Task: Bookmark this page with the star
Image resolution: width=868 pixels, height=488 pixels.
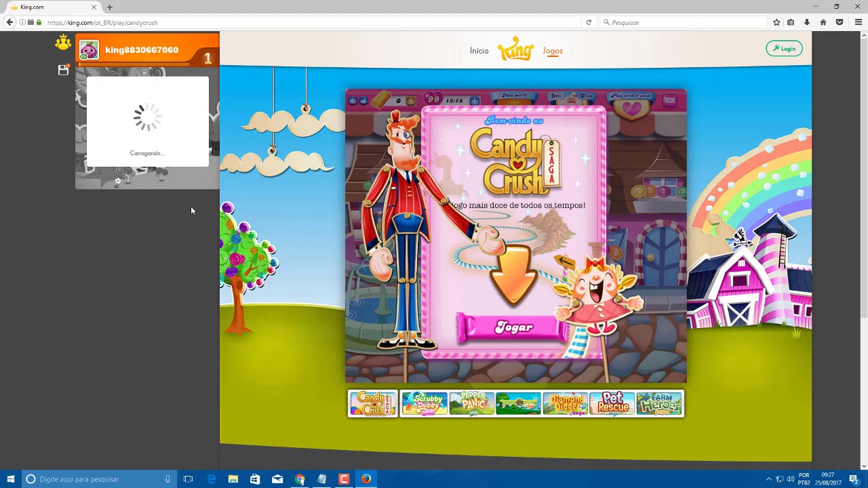Action: (776, 22)
